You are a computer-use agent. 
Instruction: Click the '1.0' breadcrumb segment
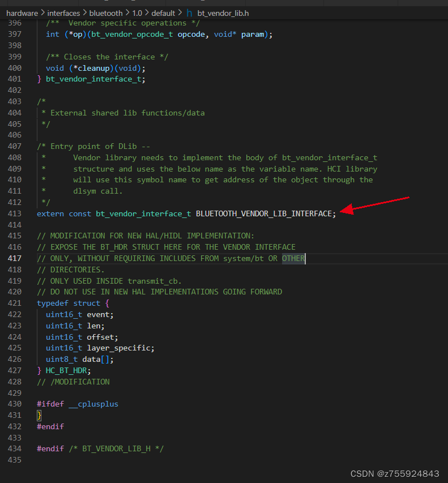tap(137, 13)
